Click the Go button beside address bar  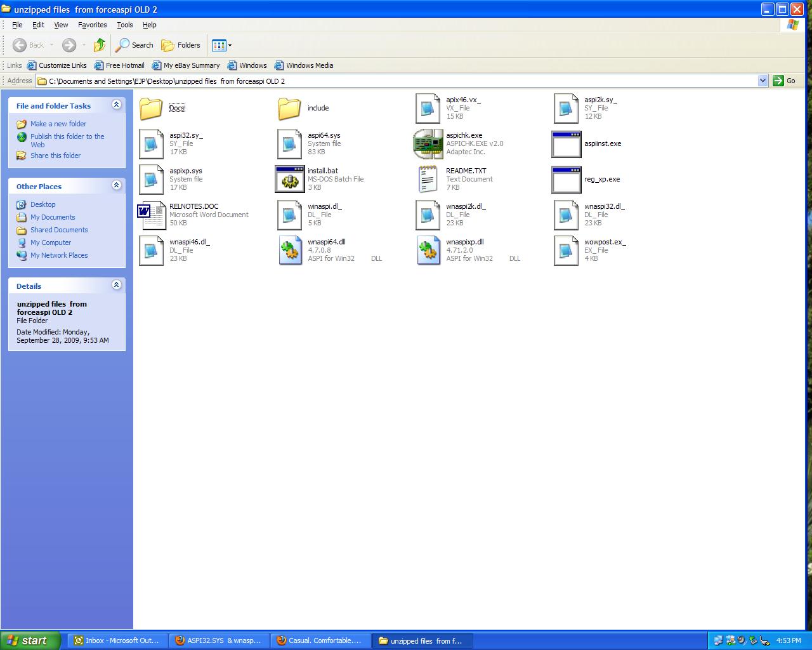tap(784, 81)
